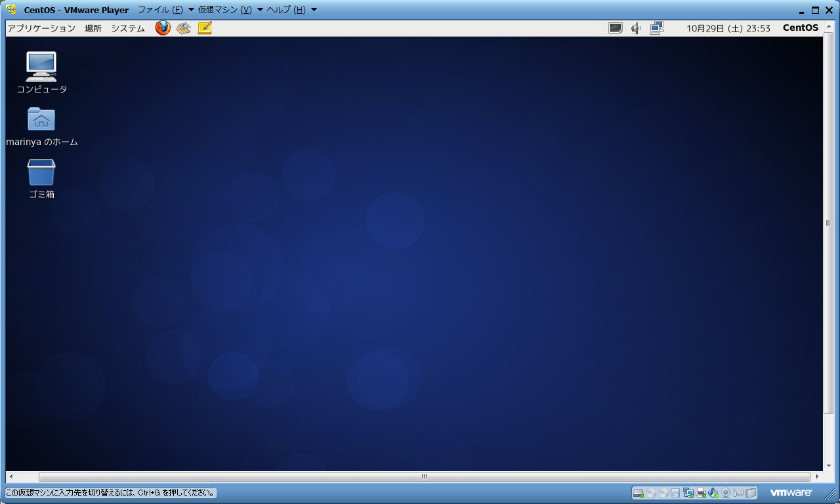Open the アプリケーション menu
Viewport: 840px width, 504px height.
coord(41,28)
